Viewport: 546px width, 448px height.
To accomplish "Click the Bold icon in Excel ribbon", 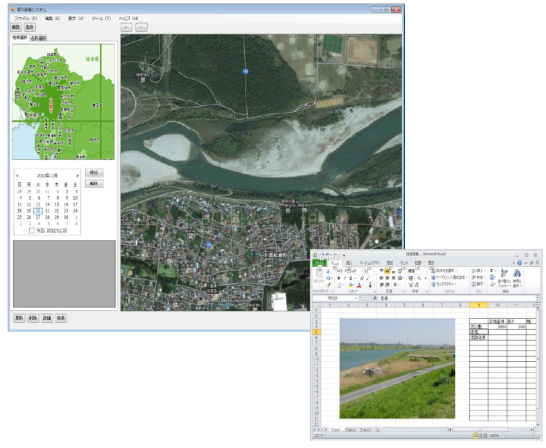I will pos(339,278).
